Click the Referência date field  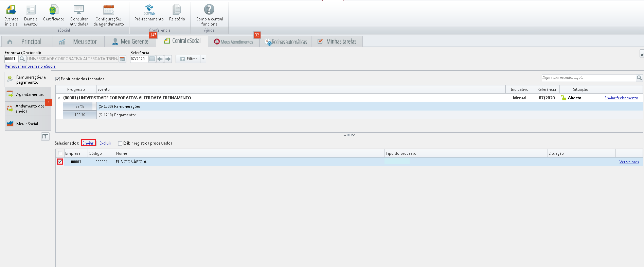139,59
